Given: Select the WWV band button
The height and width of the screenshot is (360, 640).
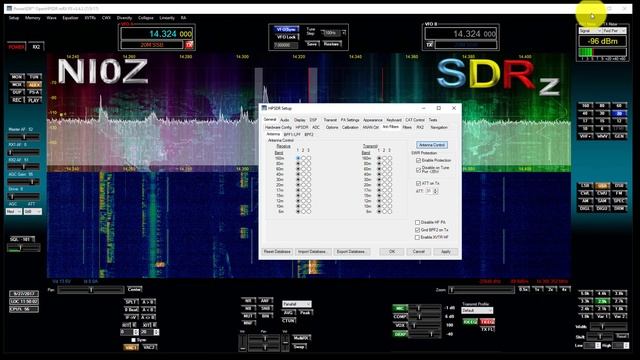Looking at the screenshot, I should [x=602, y=136].
